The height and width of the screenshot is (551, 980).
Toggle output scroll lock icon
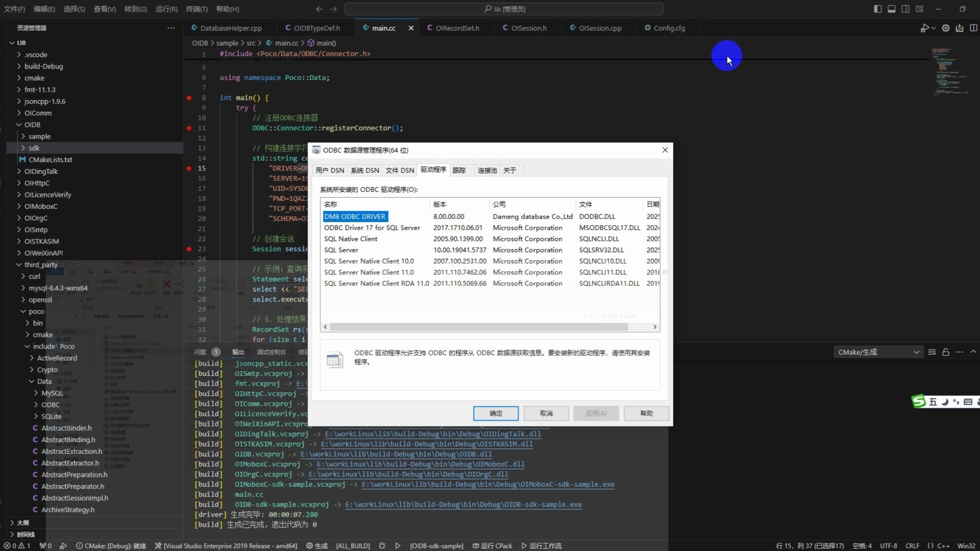point(946,352)
